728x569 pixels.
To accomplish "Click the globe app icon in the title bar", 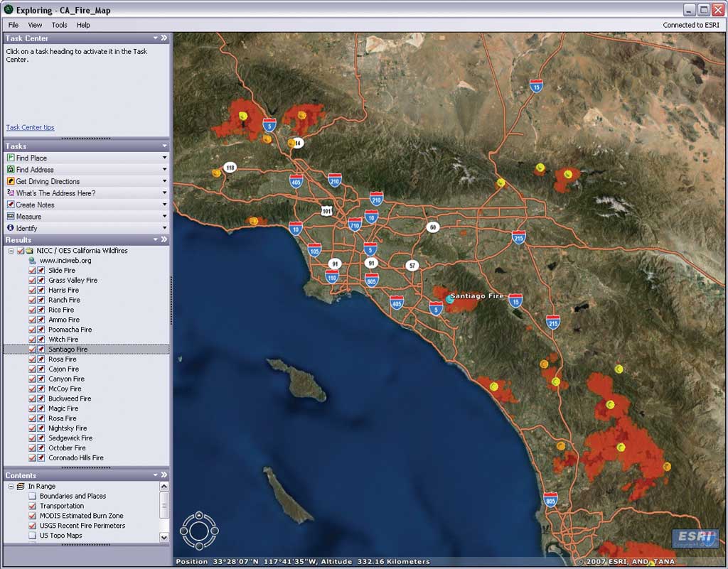I will 9,10.
